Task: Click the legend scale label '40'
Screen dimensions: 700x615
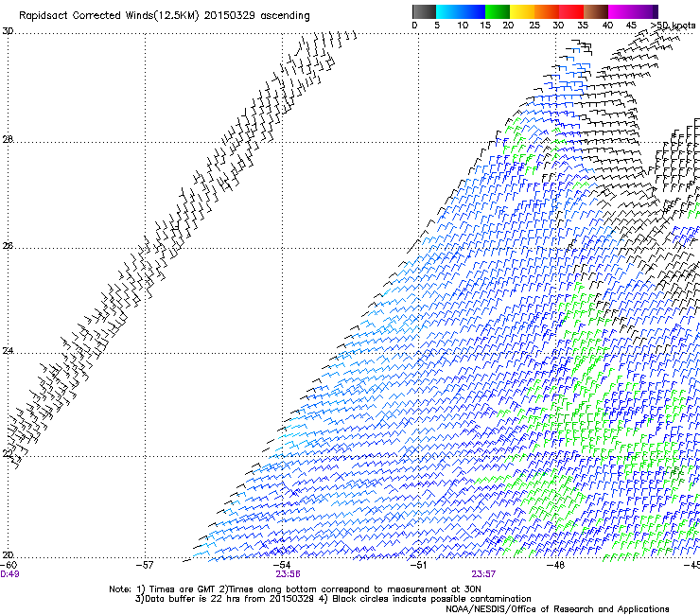Action: pos(607,26)
